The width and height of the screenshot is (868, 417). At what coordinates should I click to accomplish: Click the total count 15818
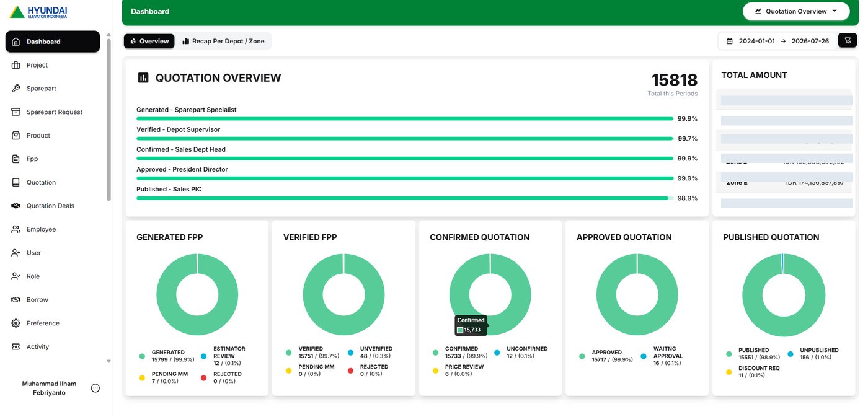coord(675,80)
